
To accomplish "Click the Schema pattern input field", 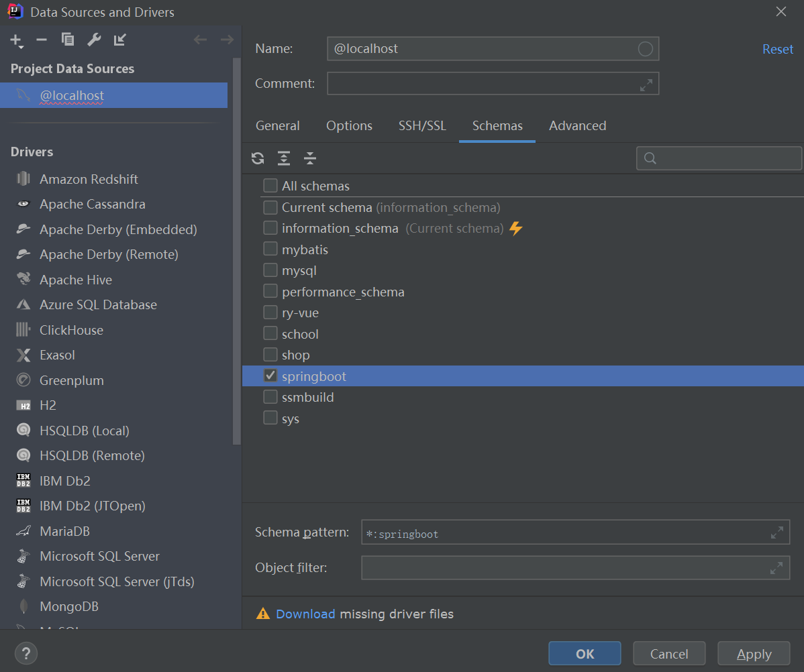I will point(575,533).
